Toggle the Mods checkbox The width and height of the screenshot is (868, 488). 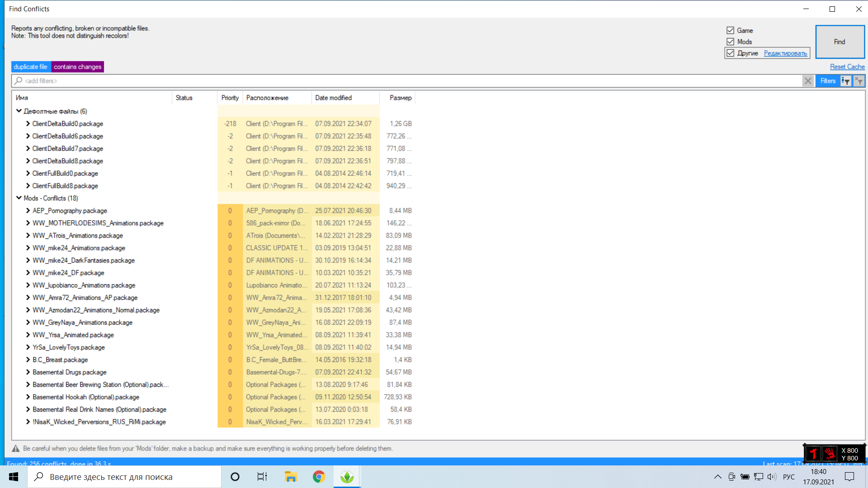pos(730,42)
